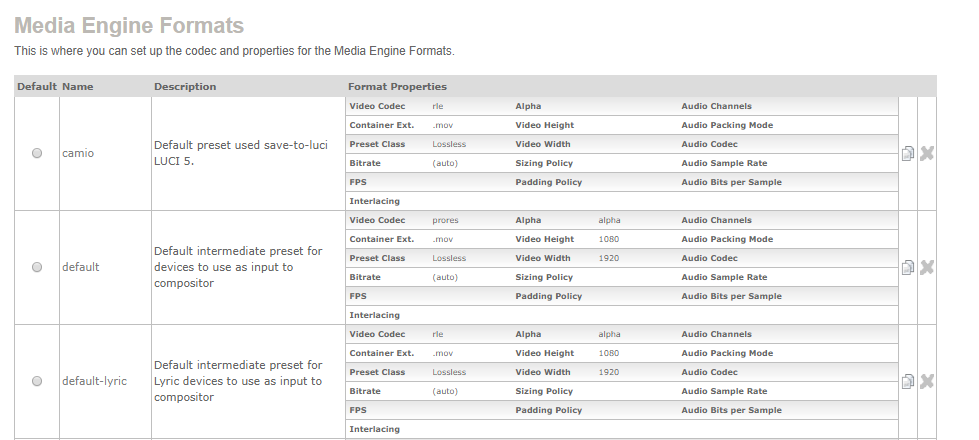This screenshot has height=440, width=979.
Task: Click the Format Properties column header
Action: tap(397, 87)
